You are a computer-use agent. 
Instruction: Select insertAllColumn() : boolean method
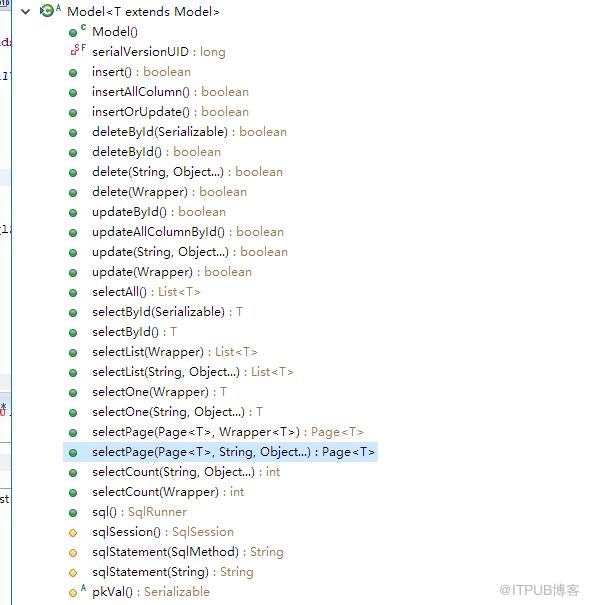coord(170,92)
